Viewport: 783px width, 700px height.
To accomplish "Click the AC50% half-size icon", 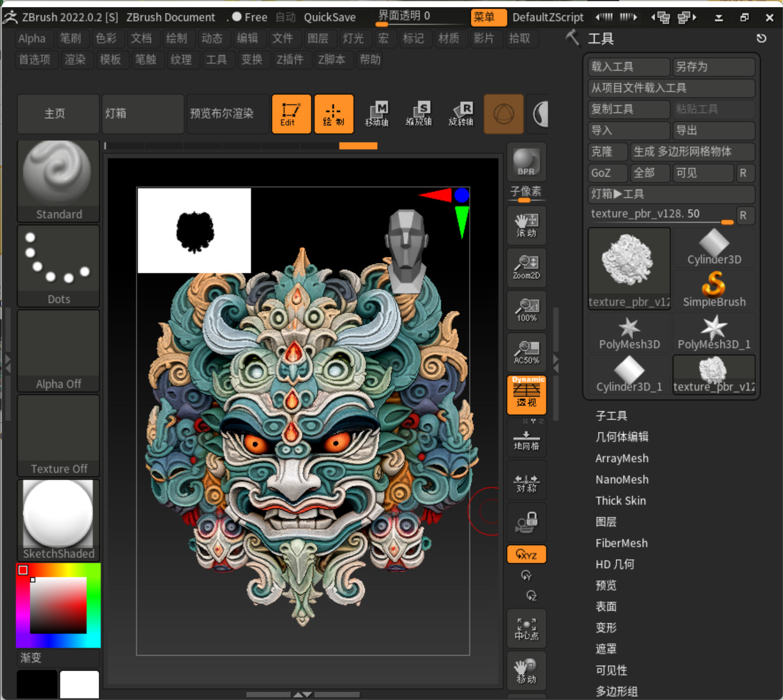I will [x=526, y=352].
